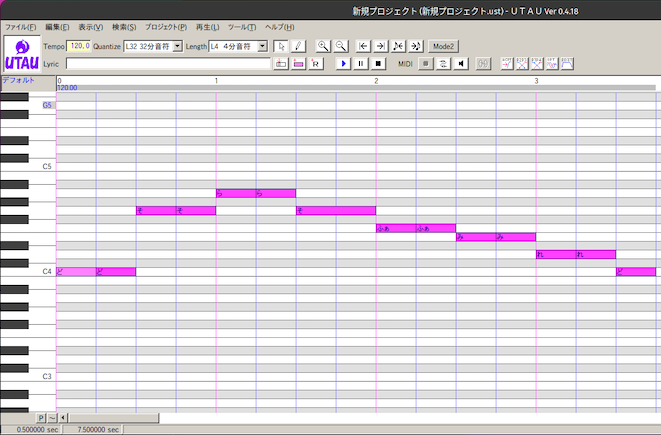This screenshot has height=435, width=661.
Task: Click the zoom in magnifier icon
Action: (323, 46)
